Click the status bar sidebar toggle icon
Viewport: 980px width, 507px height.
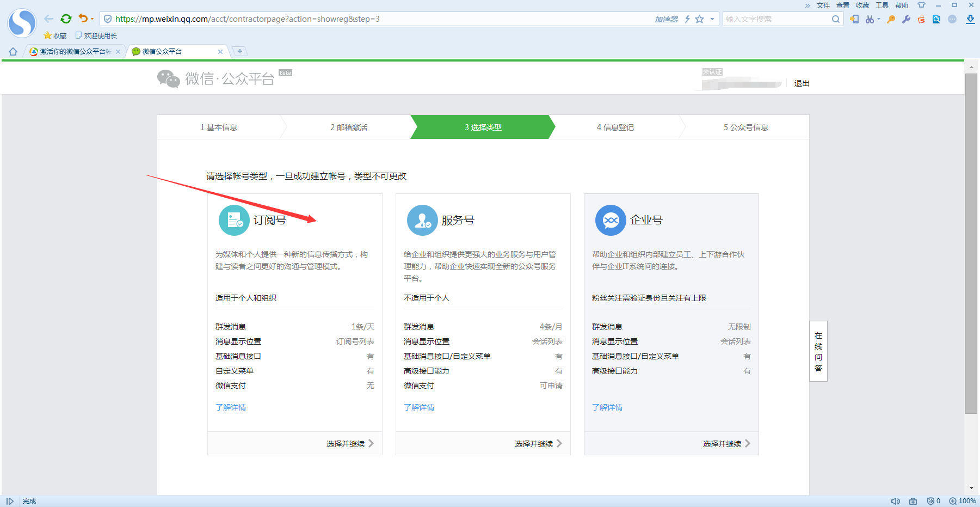[x=10, y=501]
